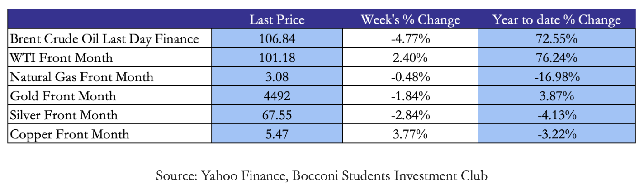This screenshot has height=189, width=644.
Task: Click the Last Price column header
Action: (x=277, y=20)
